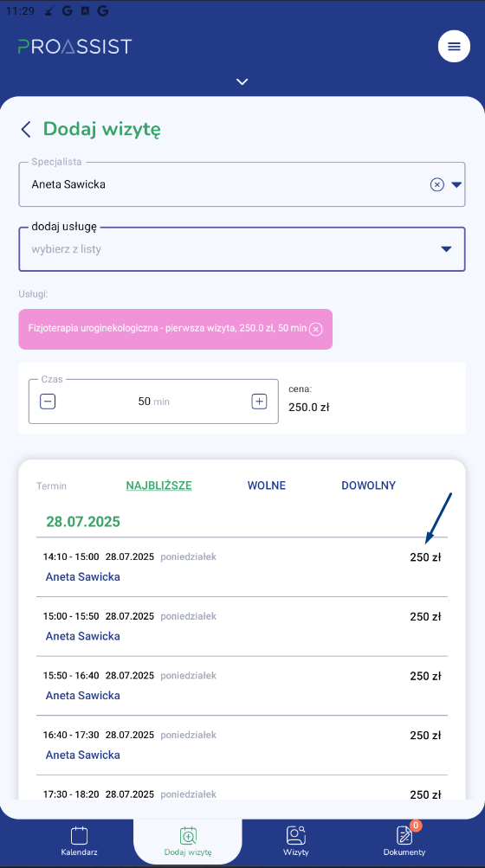Open Kalendarz from the bottom navigation

80,841
